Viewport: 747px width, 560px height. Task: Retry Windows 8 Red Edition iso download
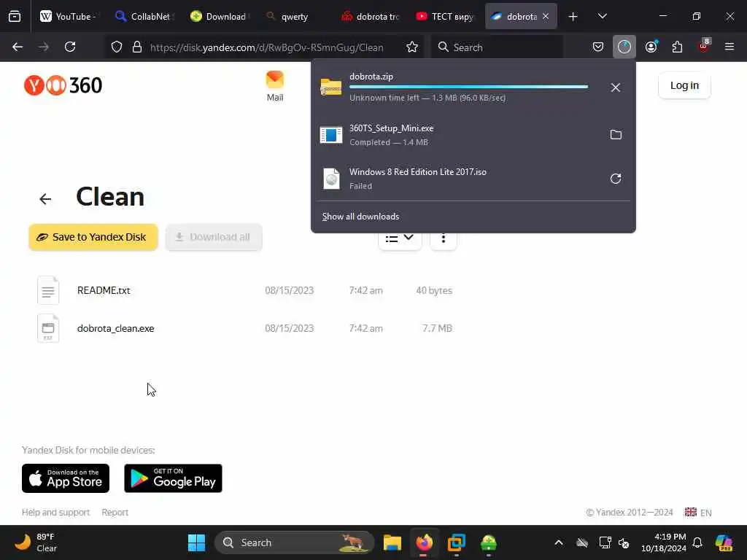[x=616, y=179]
